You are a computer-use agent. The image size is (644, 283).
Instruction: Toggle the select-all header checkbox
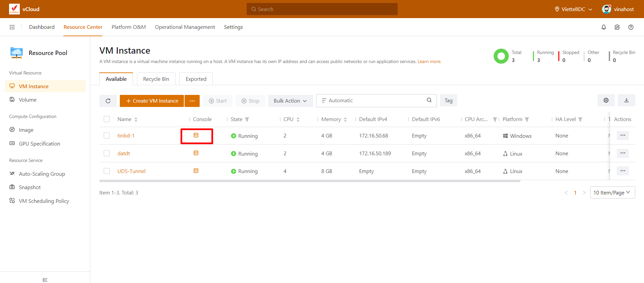click(x=107, y=119)
